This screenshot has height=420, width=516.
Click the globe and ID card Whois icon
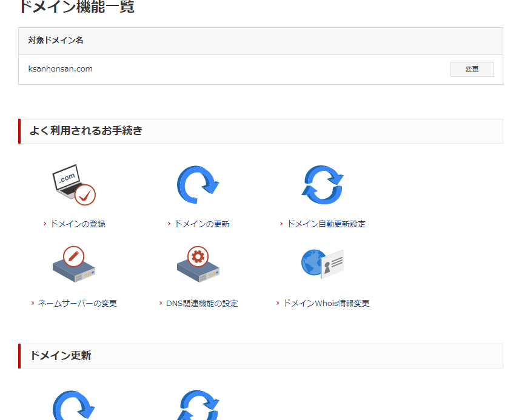point(322,264)
